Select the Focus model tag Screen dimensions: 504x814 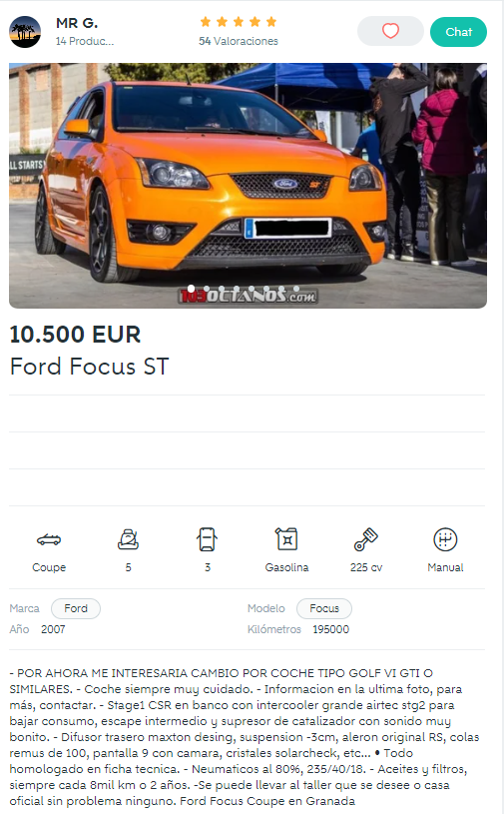pyautogui.click(x=324, y=608)
